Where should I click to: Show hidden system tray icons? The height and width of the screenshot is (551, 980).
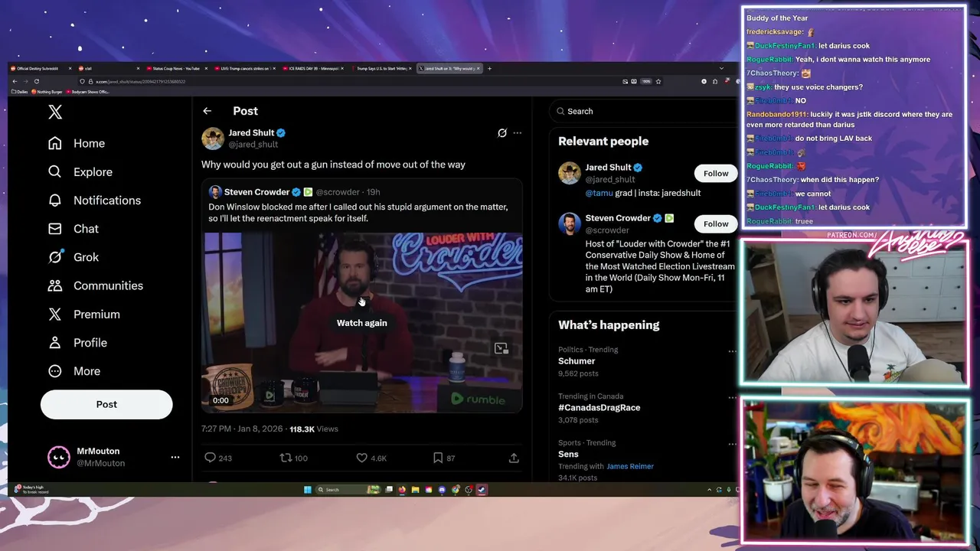(709, 490)
